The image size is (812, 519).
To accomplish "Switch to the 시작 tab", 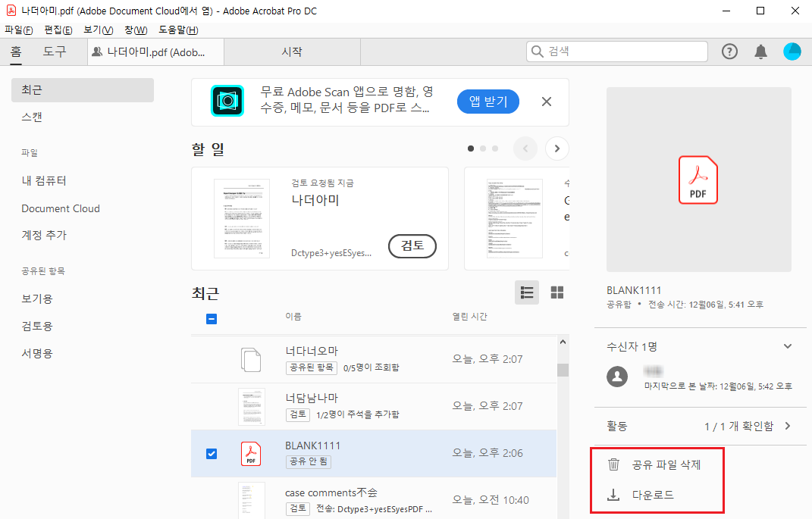I will [x=292, y=52].
